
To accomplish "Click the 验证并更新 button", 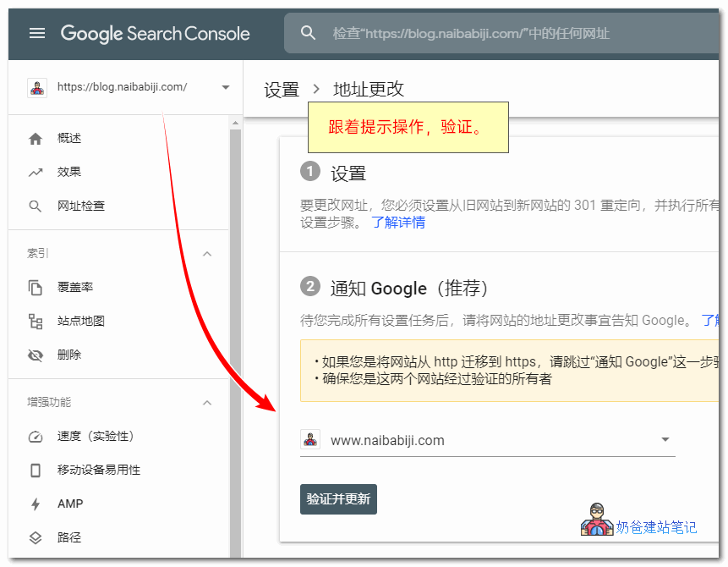I will [x=338, y=499].
